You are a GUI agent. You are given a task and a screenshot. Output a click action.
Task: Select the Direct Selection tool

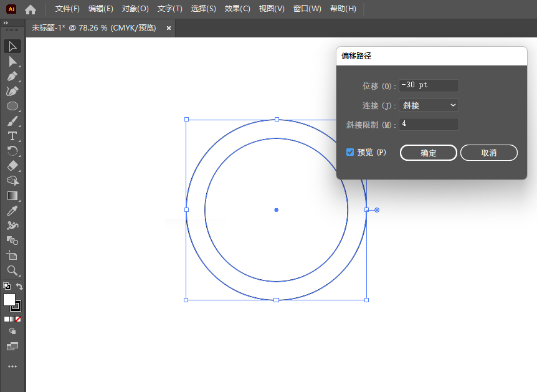tap(12, 61)
